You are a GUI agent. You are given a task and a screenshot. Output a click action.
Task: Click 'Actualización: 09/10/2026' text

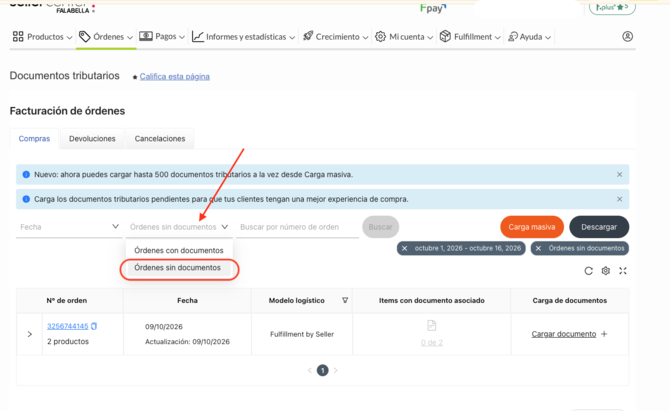187,342
